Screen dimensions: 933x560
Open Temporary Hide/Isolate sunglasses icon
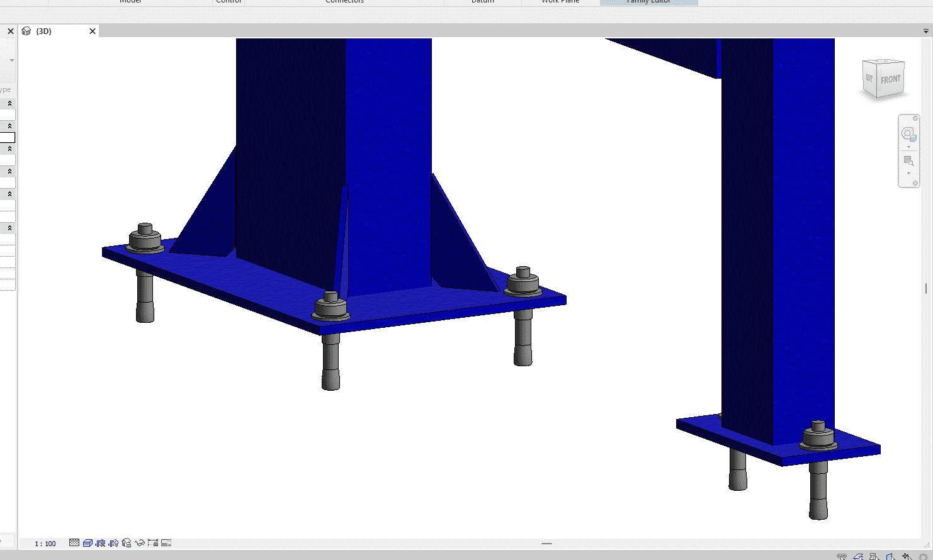[140, 543]
